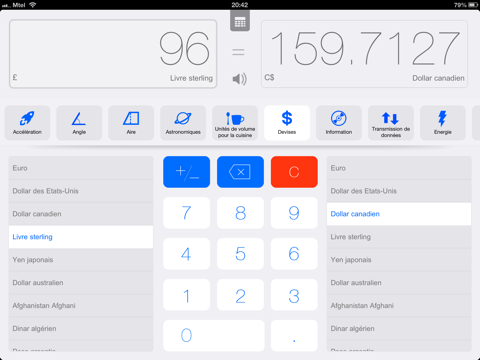Tap digit 9 on keypad
480x360 pixels.
click(x=294, y=213)
